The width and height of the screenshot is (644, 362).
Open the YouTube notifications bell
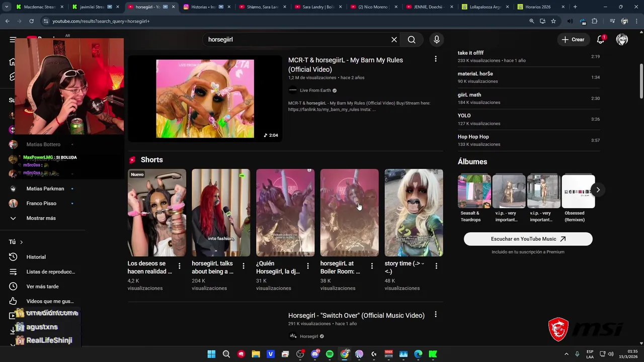click(601, 40)
